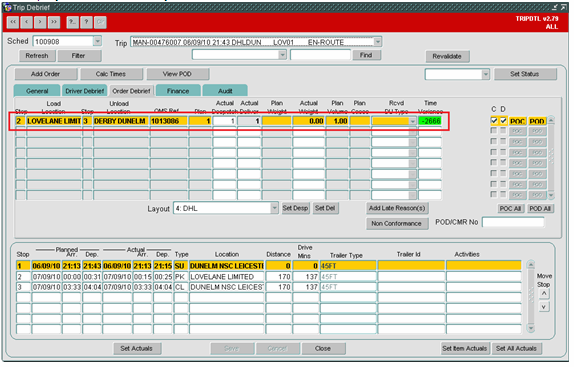The image size is (574, 367).
Task: Click Plan Volume cell 1.00
Action: point(337,121)
